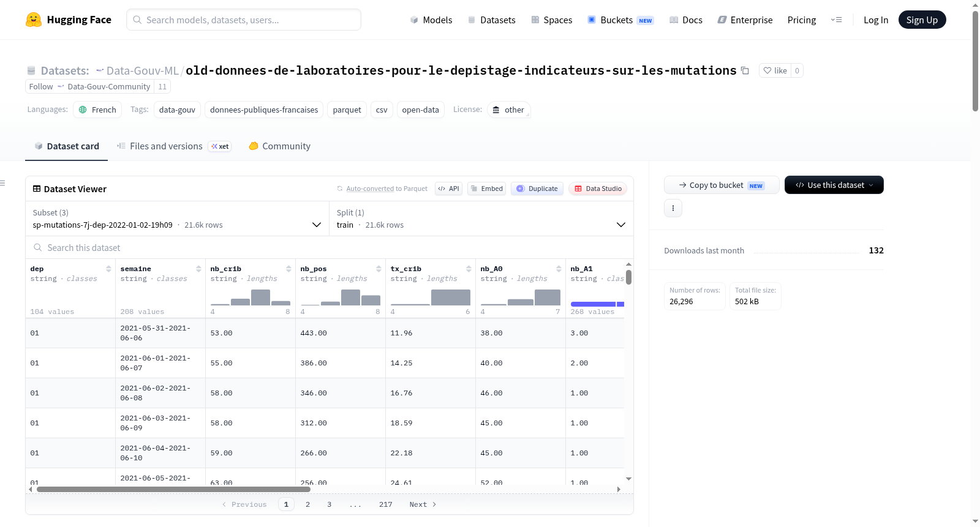Click the dataset search magnifier icon
Image resolution: width=980 pixels, height=527 pixels.
click(37, 247)
